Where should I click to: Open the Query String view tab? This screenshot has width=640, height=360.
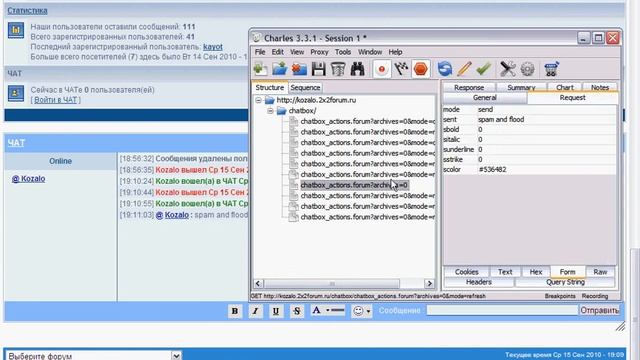(565, 282)
